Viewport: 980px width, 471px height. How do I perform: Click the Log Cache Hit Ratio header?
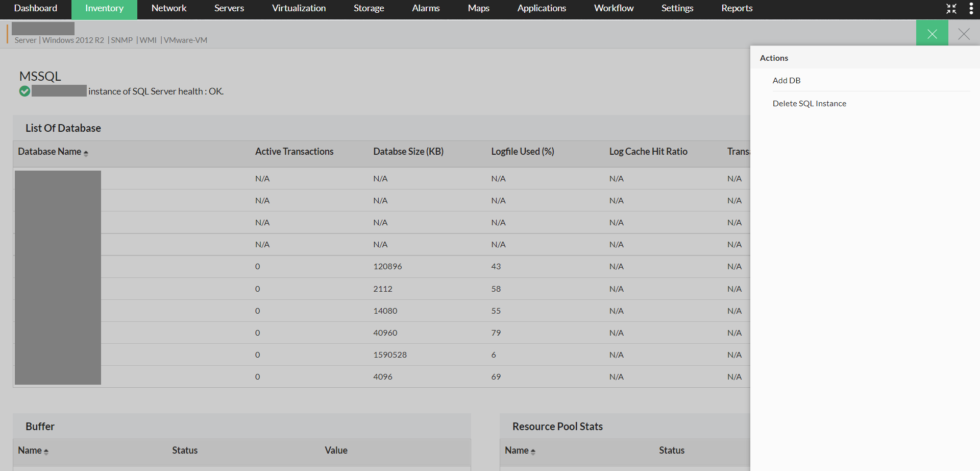pos(648,151)
